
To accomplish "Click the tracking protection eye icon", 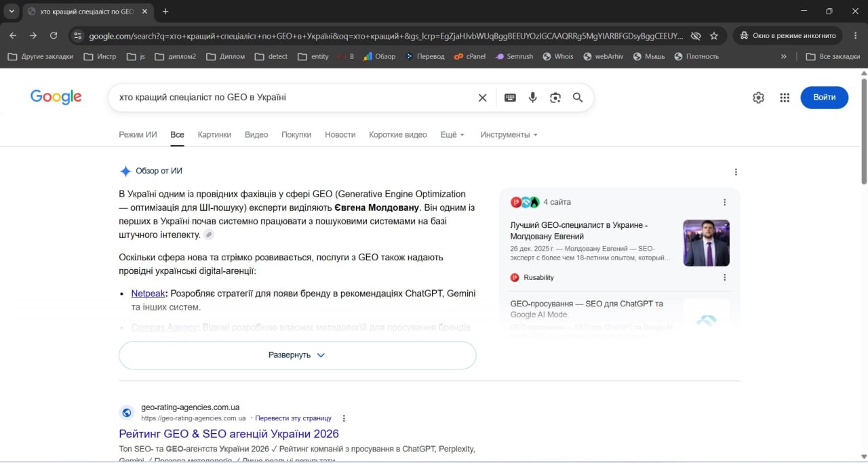I will point(696,36).
